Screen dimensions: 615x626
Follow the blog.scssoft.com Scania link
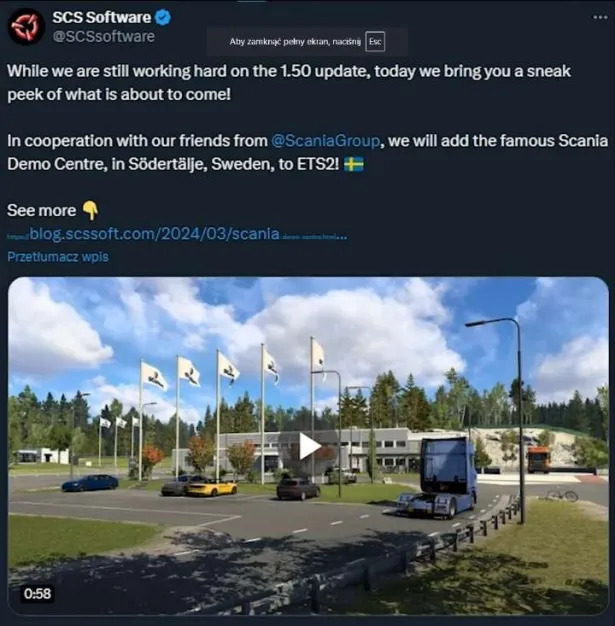177,234
